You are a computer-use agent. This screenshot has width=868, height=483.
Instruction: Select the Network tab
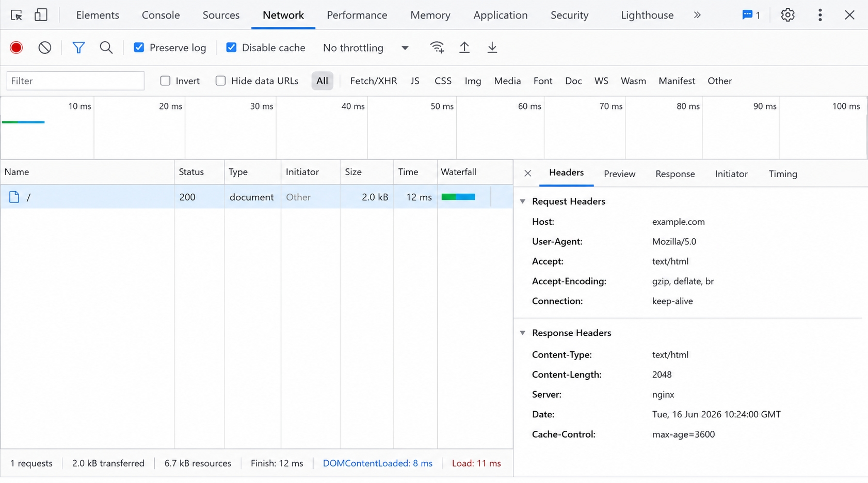[x=283, y=15]
